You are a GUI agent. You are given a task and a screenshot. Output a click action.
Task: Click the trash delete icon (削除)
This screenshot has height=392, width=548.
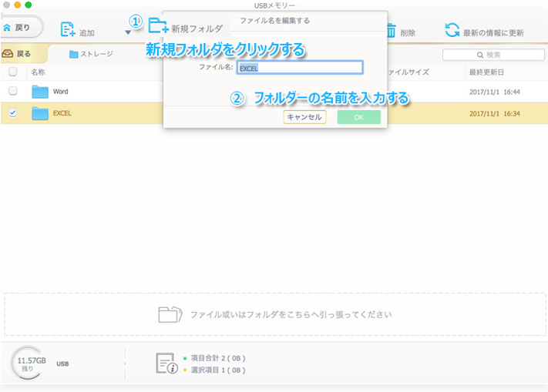(x=391, y=31)
